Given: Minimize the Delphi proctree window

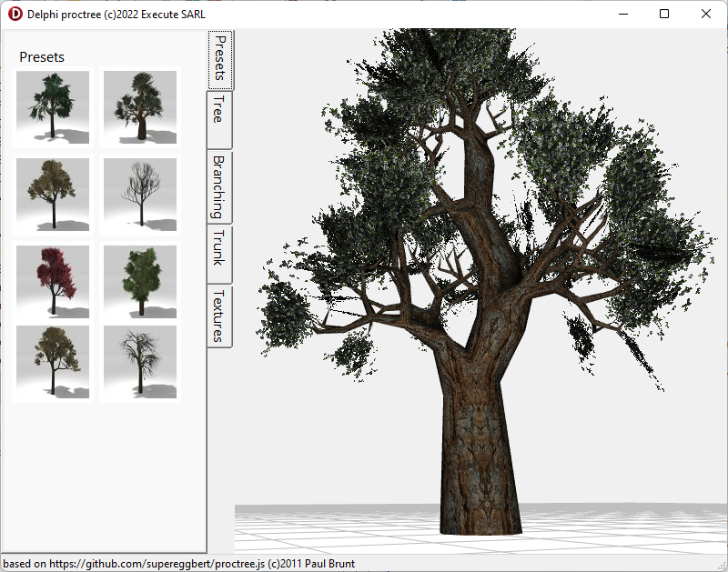Looking at the screenshot, I should 623,14.
